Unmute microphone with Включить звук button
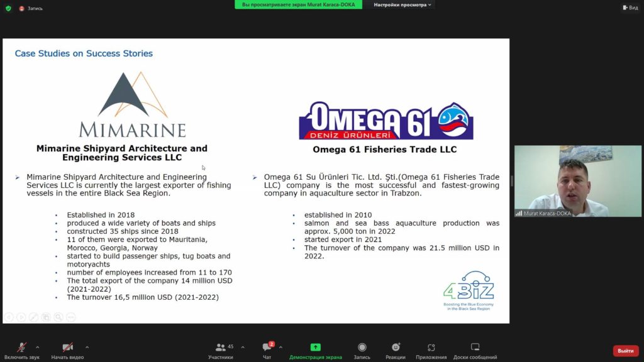The height and width of the screenshot is (362, 644). coord(21,349)
